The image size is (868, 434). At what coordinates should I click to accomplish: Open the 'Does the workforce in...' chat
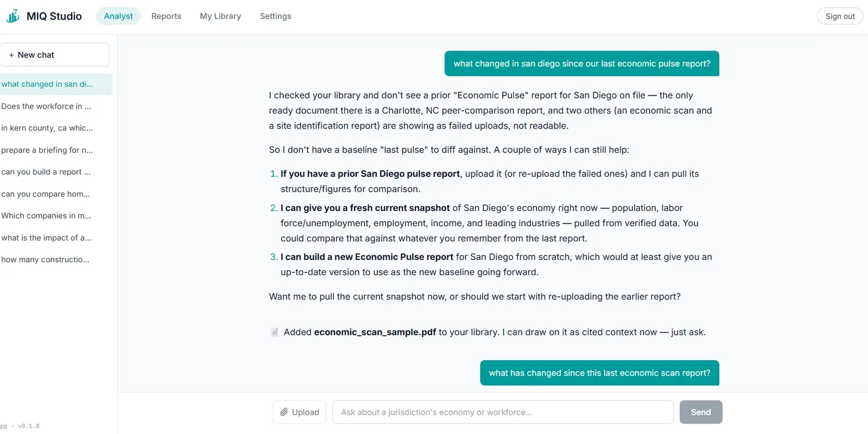[55, 106]
